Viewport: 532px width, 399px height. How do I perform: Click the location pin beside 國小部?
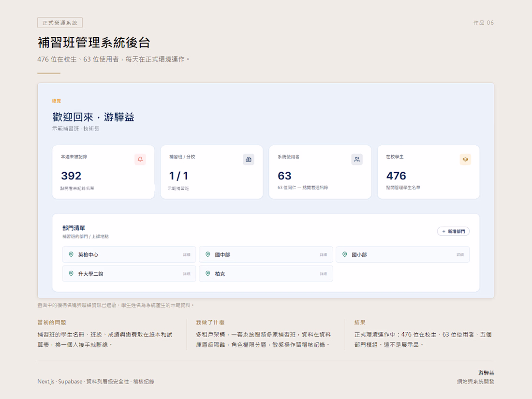[344, 254]
